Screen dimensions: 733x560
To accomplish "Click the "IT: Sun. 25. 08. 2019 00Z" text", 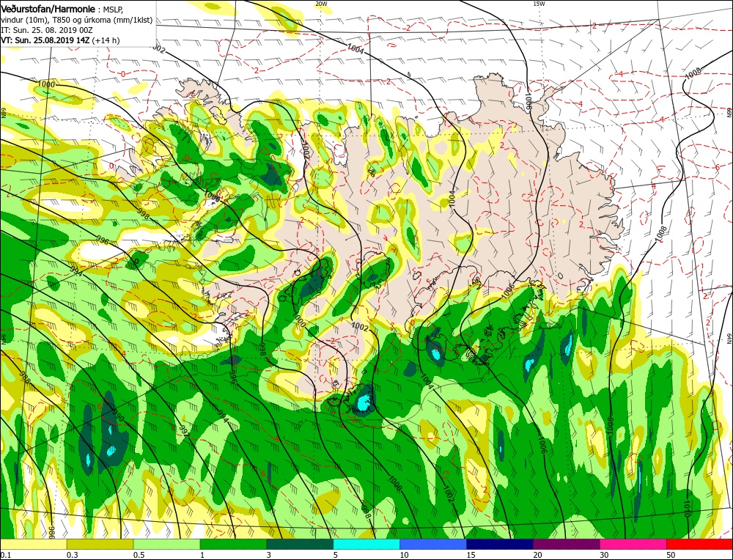I will pos(47,30).
